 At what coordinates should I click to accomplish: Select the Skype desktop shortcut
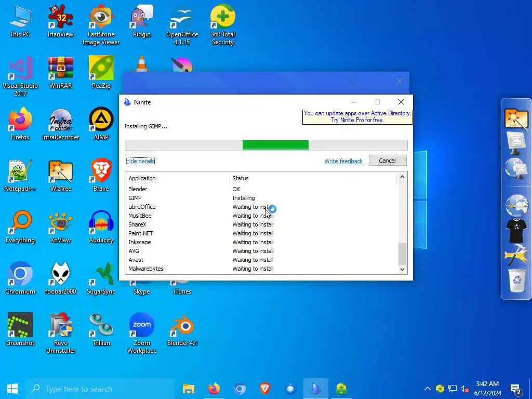(141, 288)
